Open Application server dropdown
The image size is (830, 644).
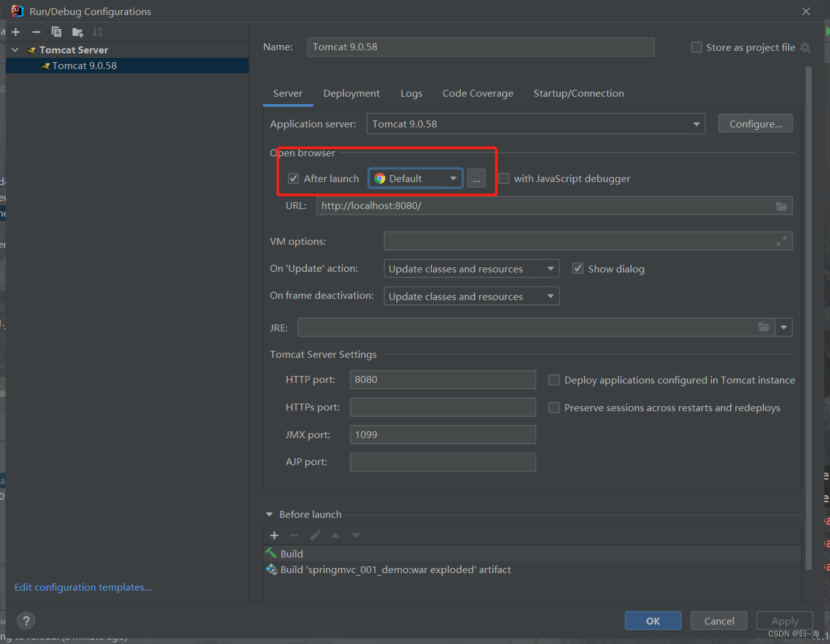(536, 124)
